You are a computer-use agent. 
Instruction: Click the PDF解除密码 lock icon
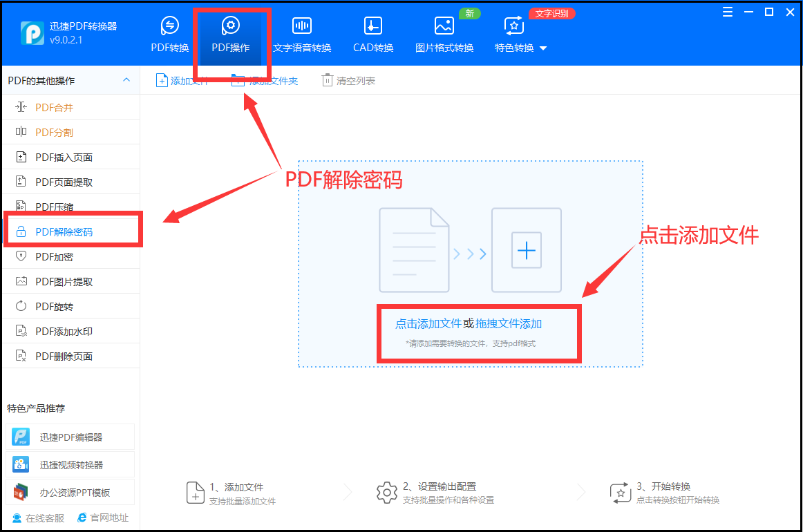21,231
